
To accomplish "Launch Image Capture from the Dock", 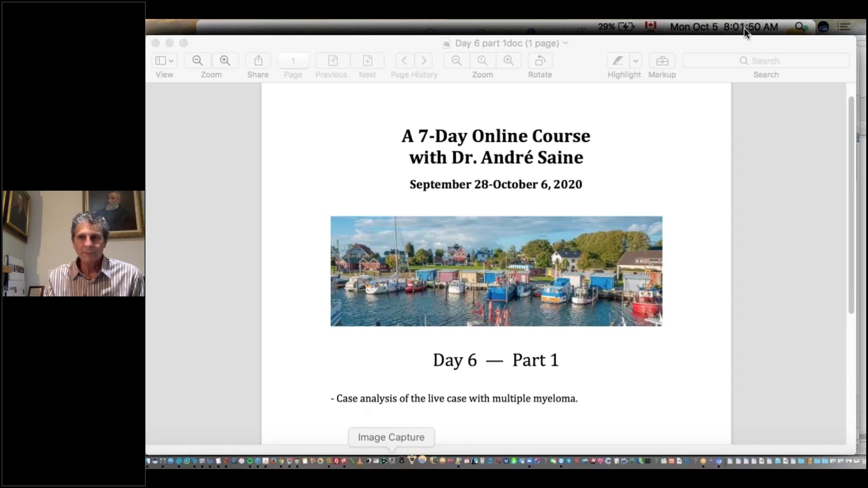I will [391, 461].
